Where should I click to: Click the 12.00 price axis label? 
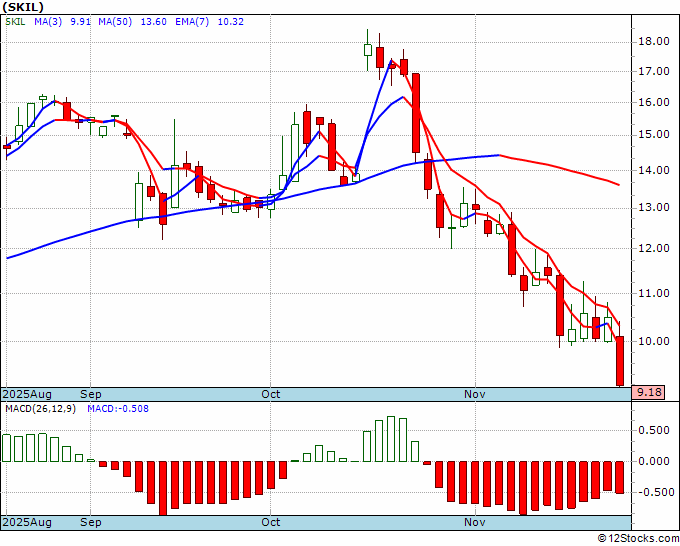coord(654,248)
